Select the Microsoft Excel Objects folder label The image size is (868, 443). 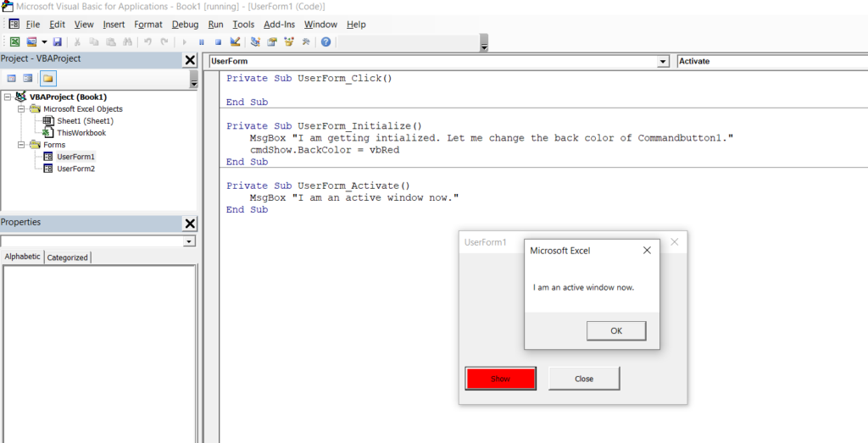pos(83,109)
